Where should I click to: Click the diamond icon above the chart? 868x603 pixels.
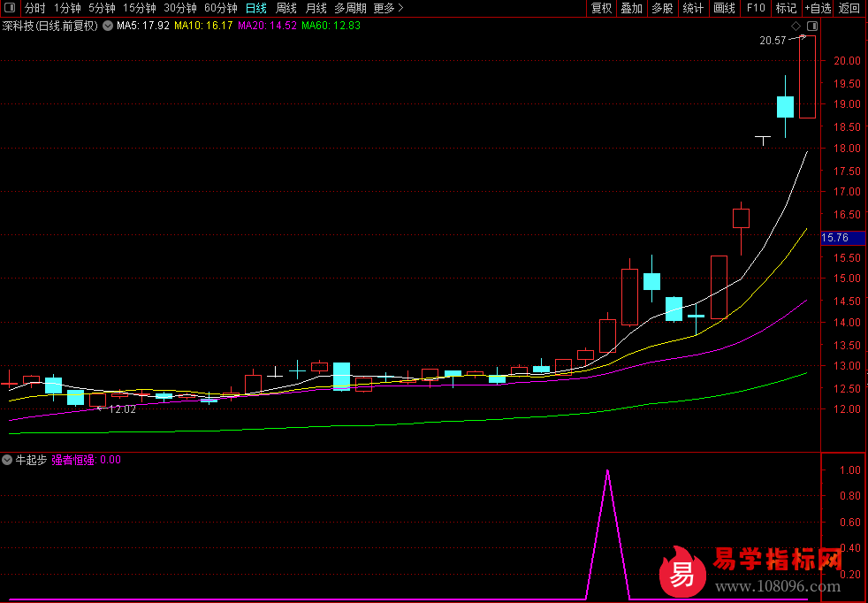[x=796, y=26]
